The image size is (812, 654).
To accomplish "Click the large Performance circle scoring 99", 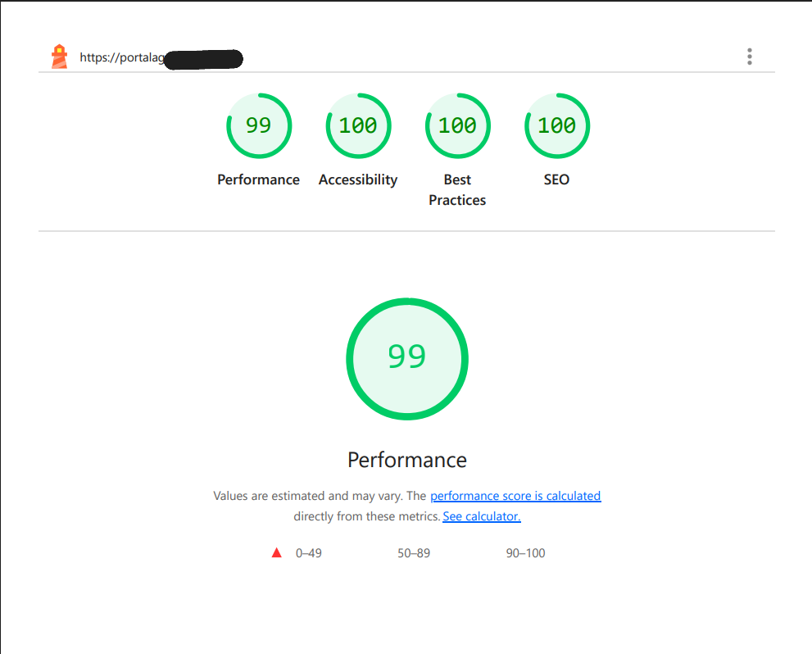I will pyautogui.click(x=407, y=359).
